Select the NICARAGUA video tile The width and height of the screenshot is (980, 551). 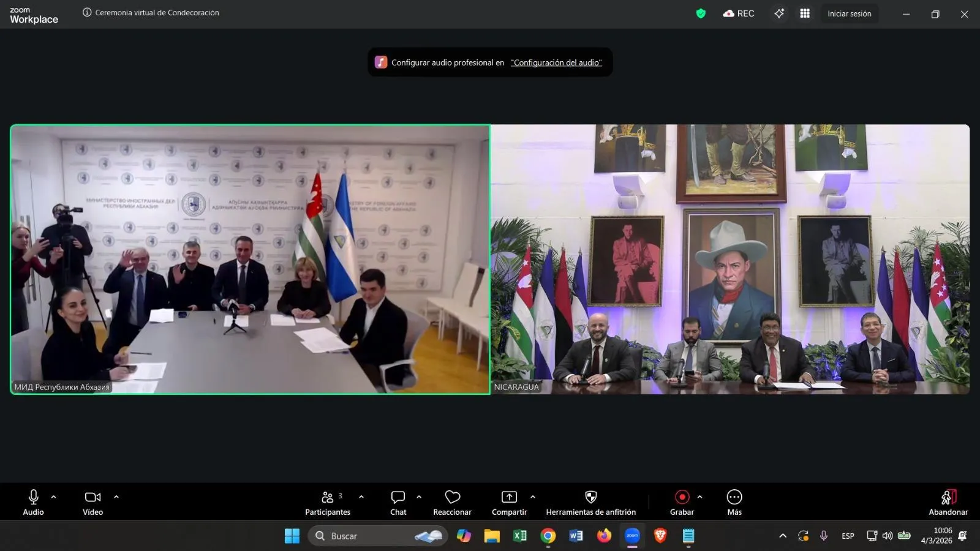pos(730,259)
